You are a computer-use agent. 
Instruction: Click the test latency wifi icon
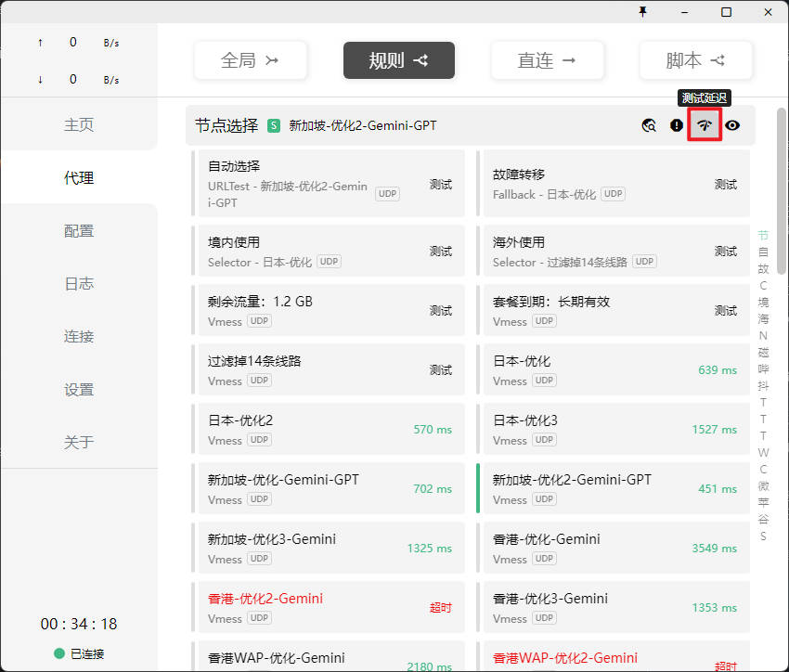coord(705,125)
